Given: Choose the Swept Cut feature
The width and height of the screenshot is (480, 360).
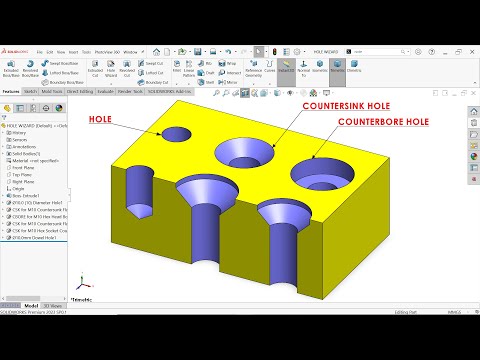Looking at the screenshot, I should pos(151,63).
